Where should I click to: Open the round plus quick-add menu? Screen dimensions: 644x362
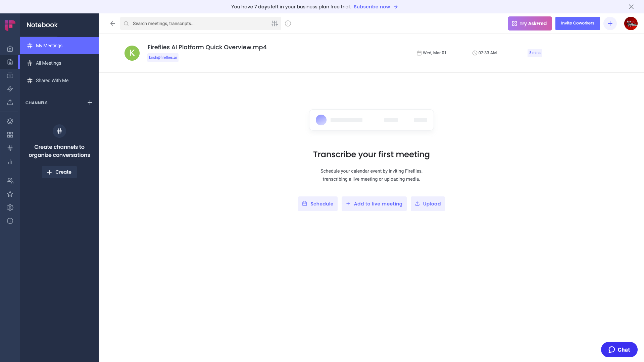point(610,23)
